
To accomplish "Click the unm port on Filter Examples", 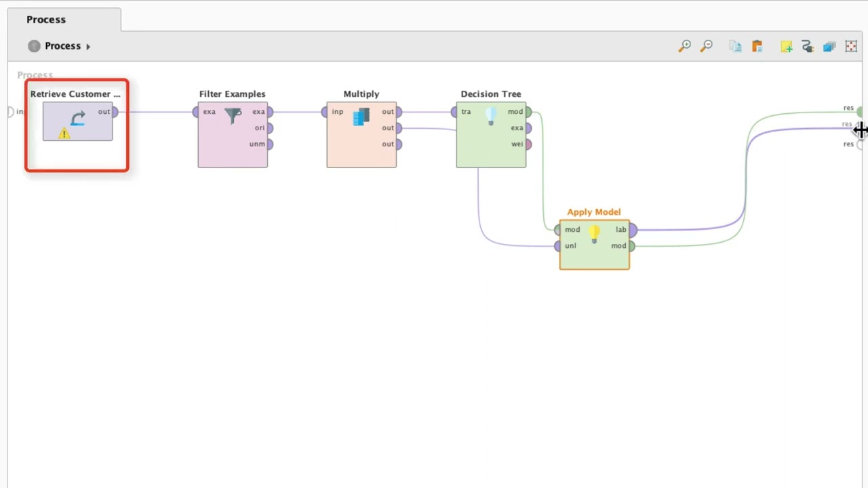I will coord(269,144).
